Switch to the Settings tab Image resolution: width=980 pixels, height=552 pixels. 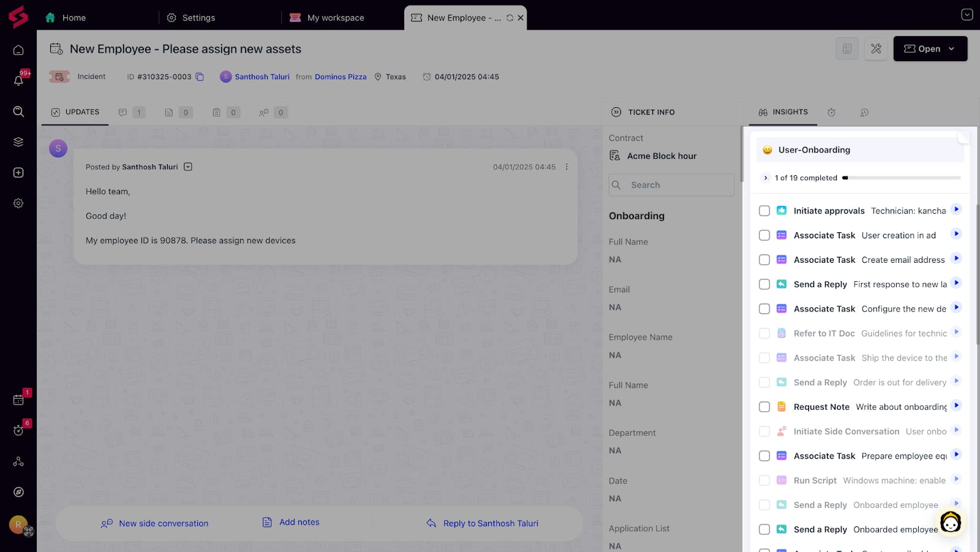191,18
